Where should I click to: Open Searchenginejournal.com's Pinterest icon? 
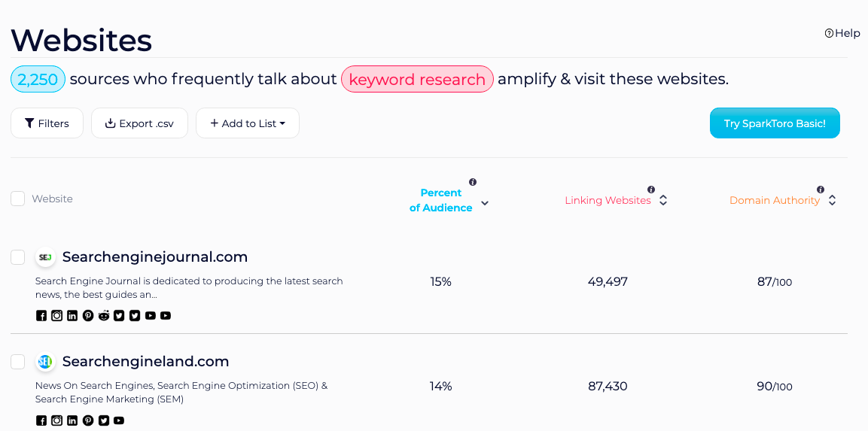click(x=88, y=316)
